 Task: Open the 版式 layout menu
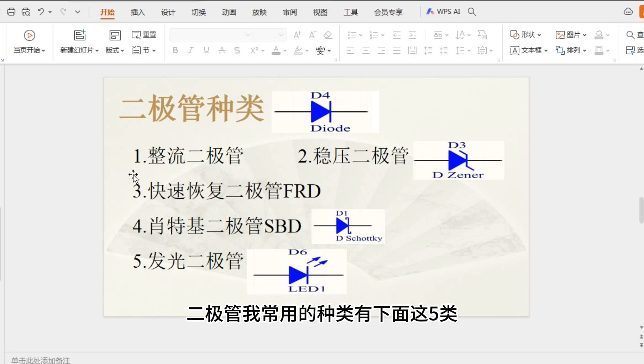(115, 50)
